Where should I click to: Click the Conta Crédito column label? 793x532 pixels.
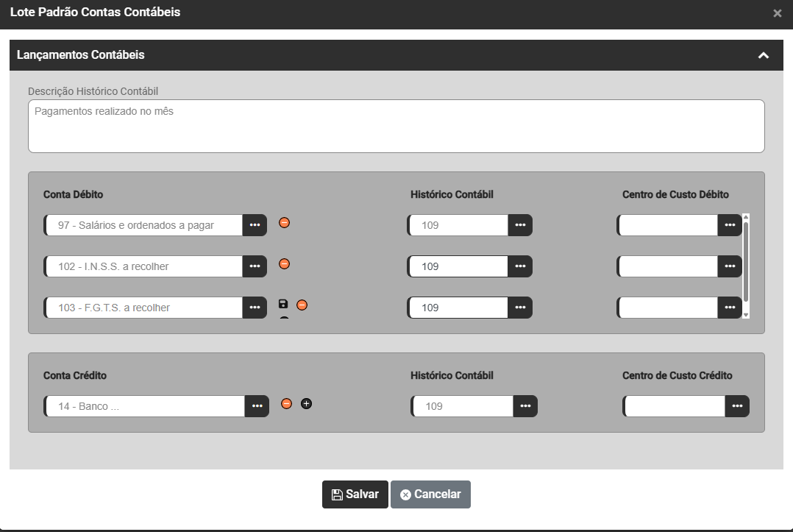click(x=75, y=376)
